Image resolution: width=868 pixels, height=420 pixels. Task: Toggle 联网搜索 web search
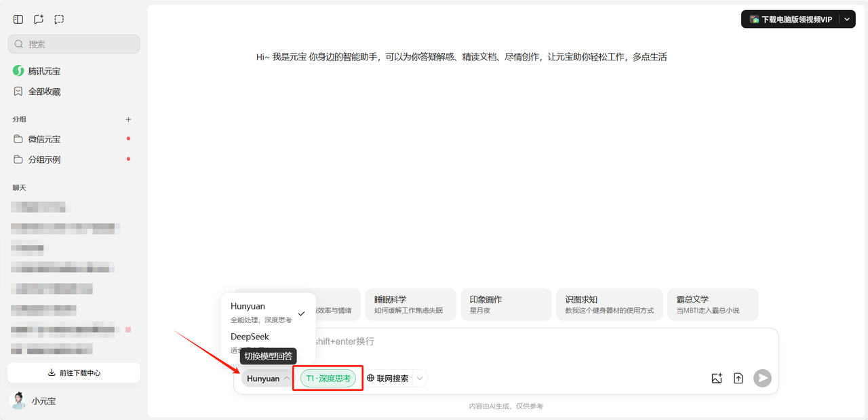(388, 379)
